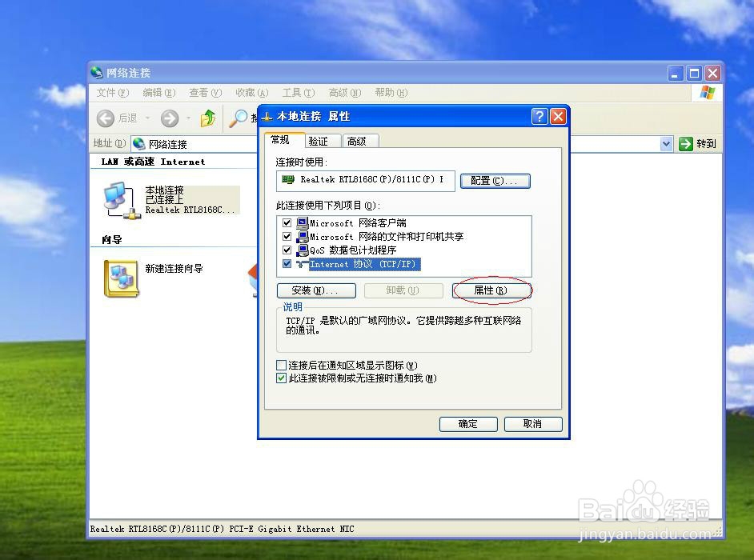The height and width of the screenshot is (560, 754).
Task: Open the 工具(T) menu
Action: [298, 93]
